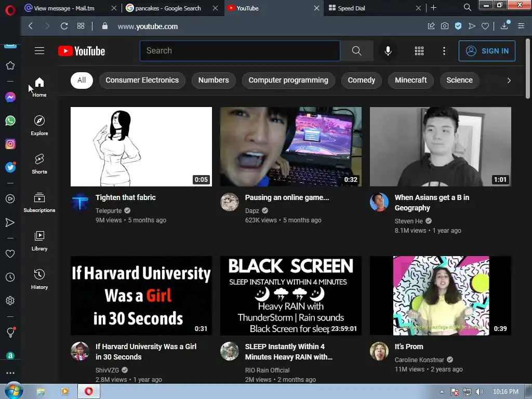Open ShivVZG channel name link

point(107,370)
